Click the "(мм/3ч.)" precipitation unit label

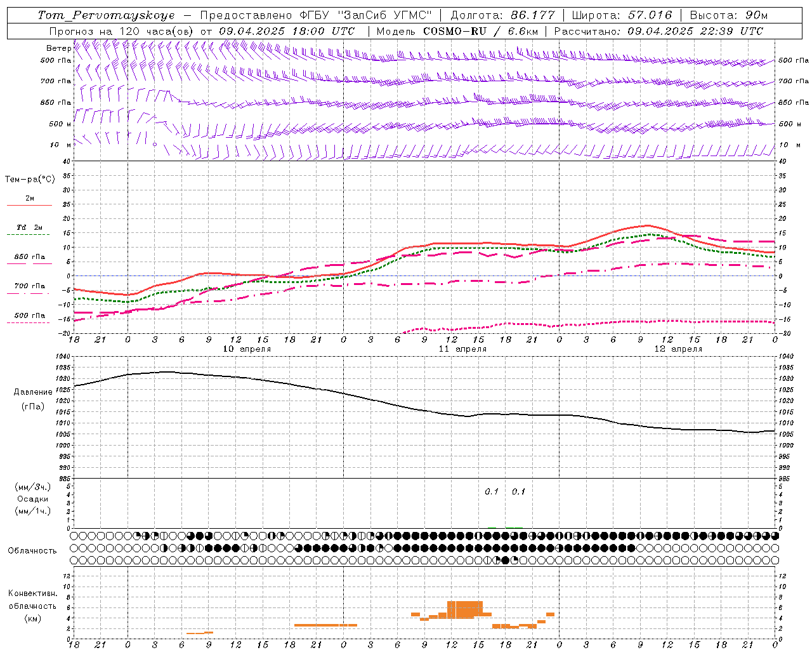(x=33, y=487)
